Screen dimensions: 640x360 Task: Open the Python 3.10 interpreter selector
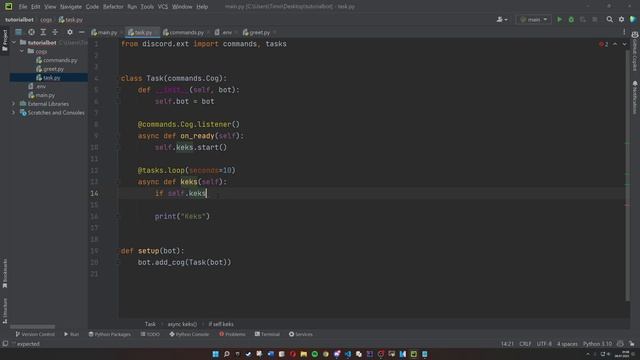(x=597, y=344)
